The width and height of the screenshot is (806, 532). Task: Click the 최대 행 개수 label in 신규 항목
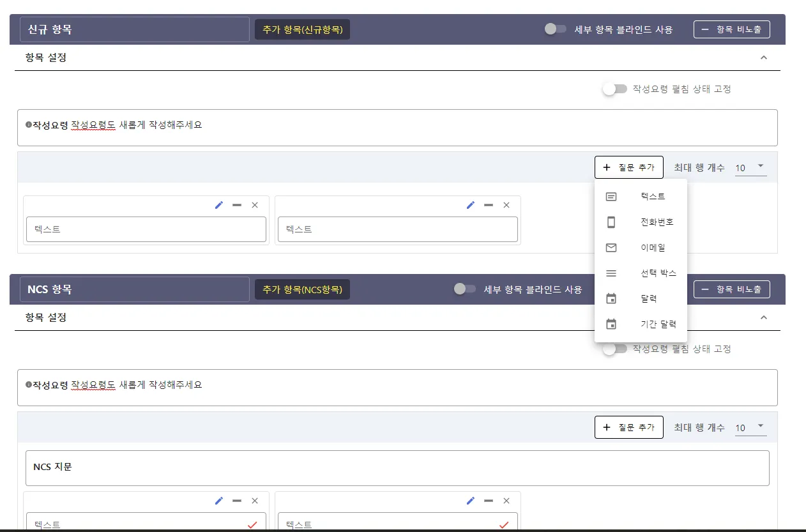coord(699,168)
